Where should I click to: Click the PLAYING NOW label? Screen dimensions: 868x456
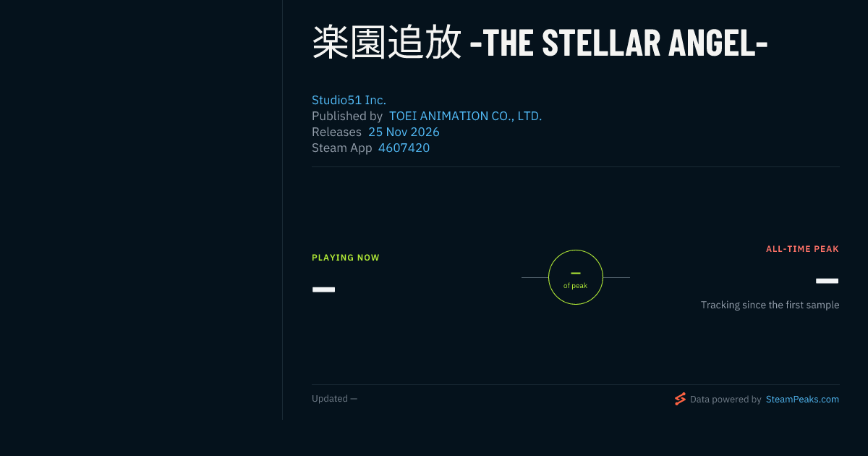pyautogui.click(x=346, y=258)
